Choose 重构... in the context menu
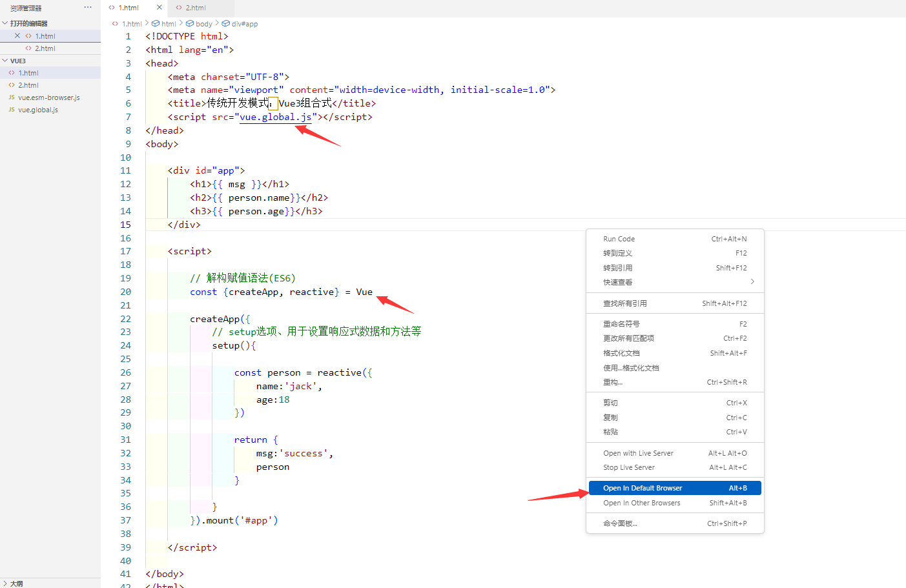906x588 pixels. [x=675, y=382]
